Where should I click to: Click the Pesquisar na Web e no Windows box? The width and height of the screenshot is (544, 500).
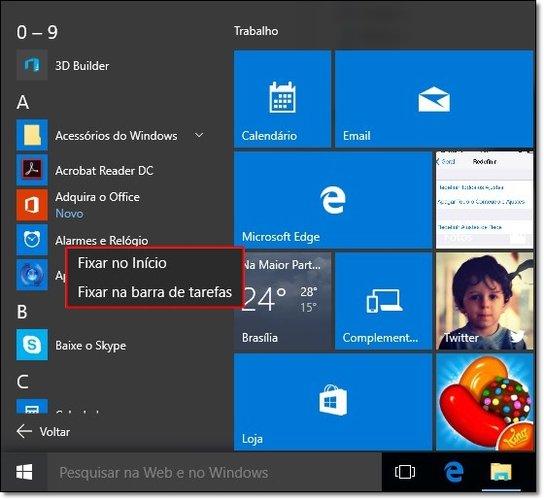[x=214, y=472]
